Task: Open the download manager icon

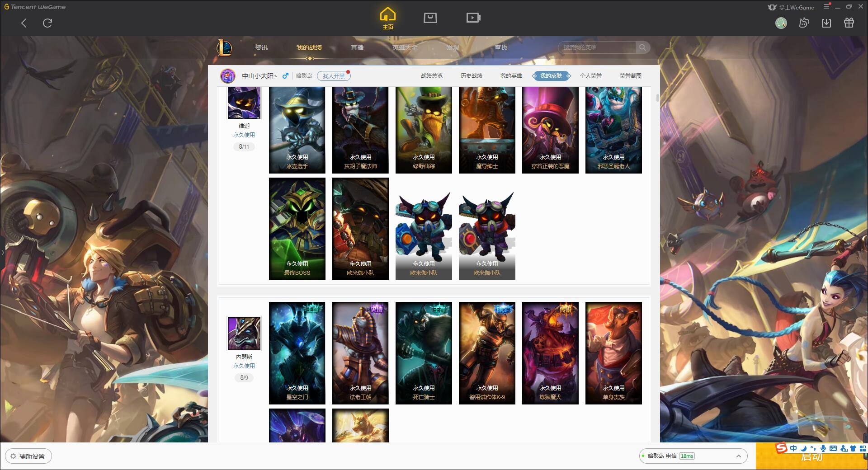Action: (826, 23)
